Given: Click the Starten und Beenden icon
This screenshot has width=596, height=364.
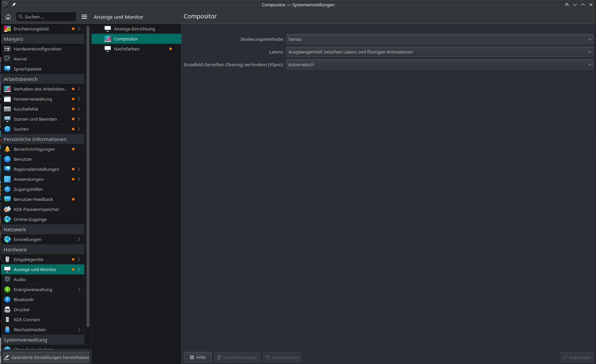Looking at the screenshot, I should [7, 119].
